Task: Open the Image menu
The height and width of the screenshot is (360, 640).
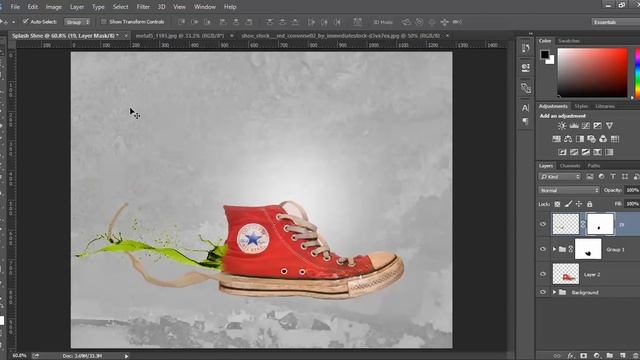Action: point(53,7)
